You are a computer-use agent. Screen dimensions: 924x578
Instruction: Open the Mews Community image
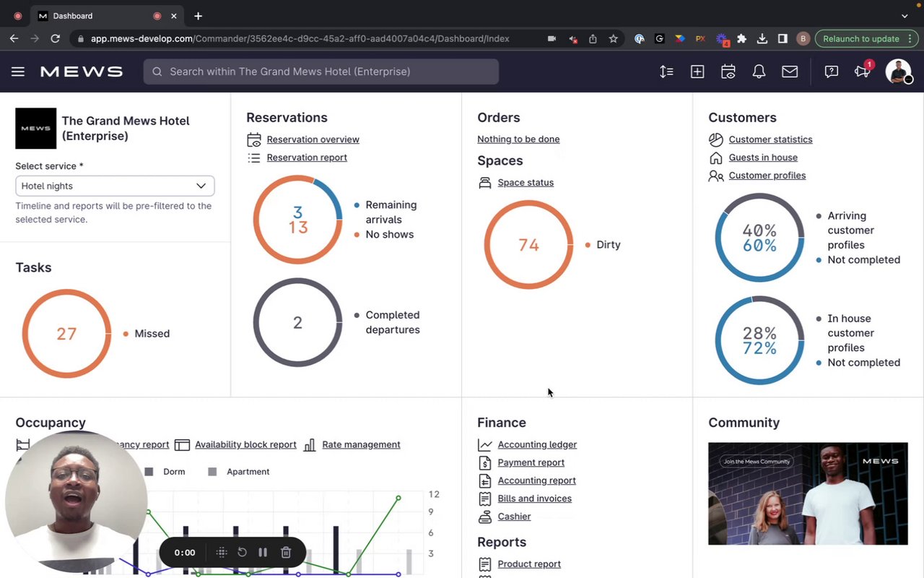click(808, 493)
